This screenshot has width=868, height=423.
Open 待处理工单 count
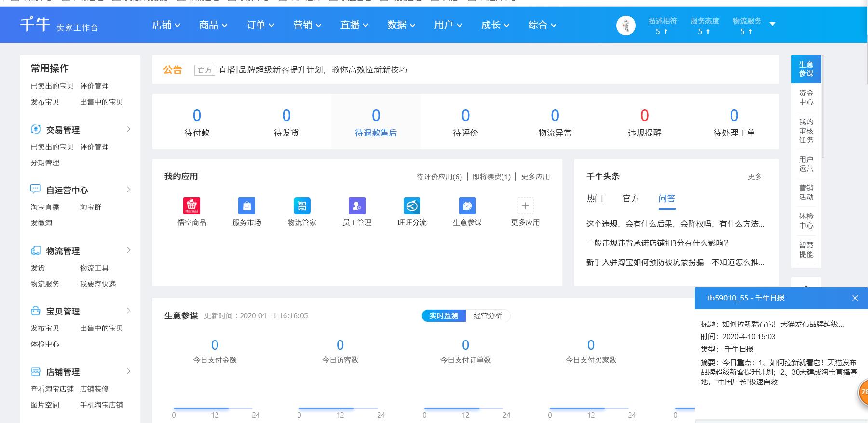click(x=734, y=123)
